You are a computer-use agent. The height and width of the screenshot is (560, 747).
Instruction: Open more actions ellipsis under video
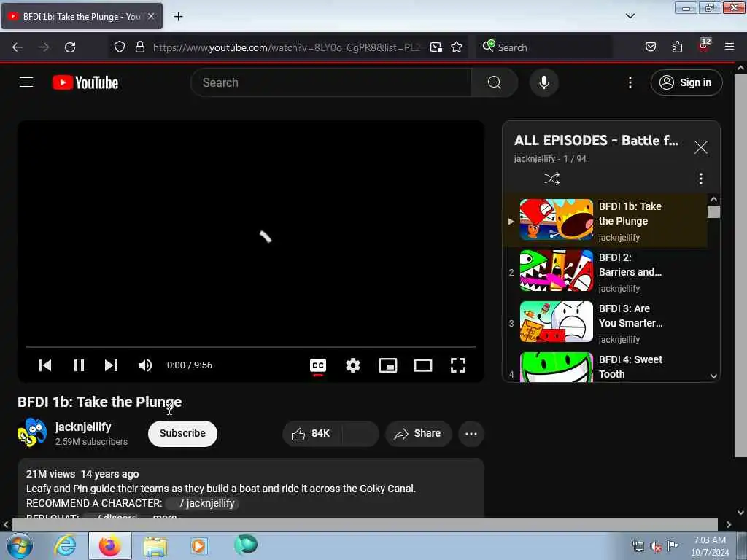(471, 433)
